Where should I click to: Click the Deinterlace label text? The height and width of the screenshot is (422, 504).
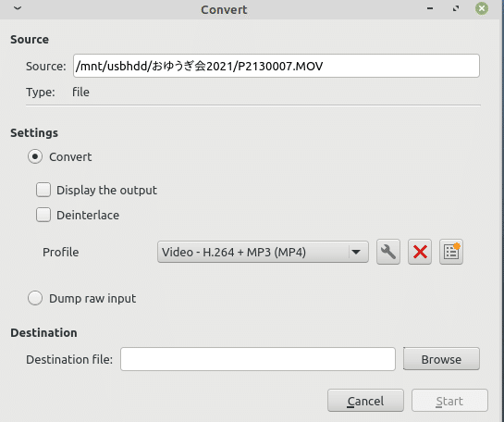point(88,216)
